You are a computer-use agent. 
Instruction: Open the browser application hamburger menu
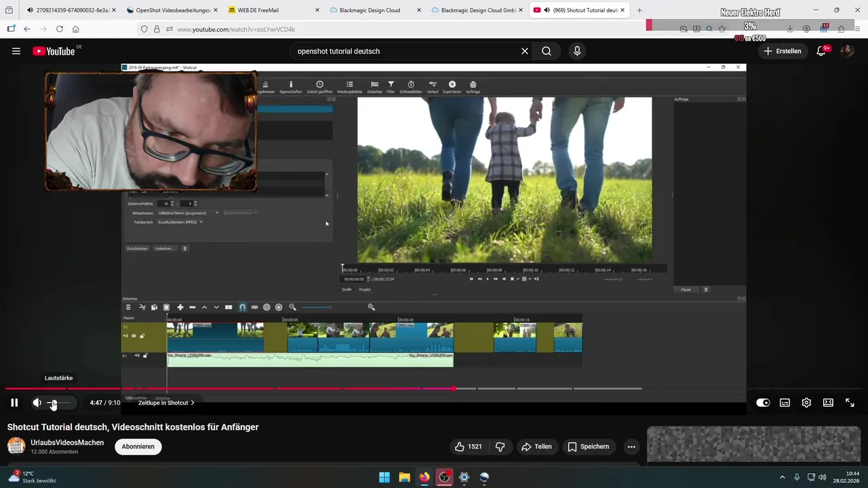(x=857, y=29)
